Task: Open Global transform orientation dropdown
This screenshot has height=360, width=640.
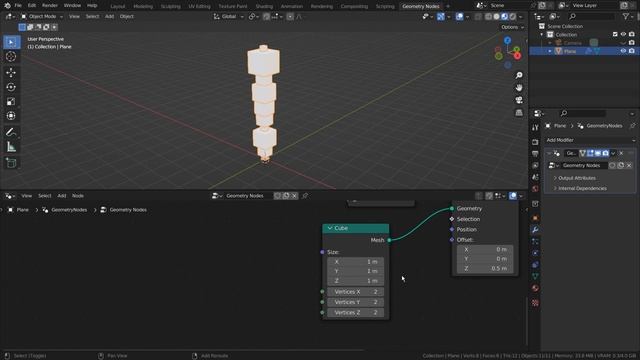Action: click(228, 17)
